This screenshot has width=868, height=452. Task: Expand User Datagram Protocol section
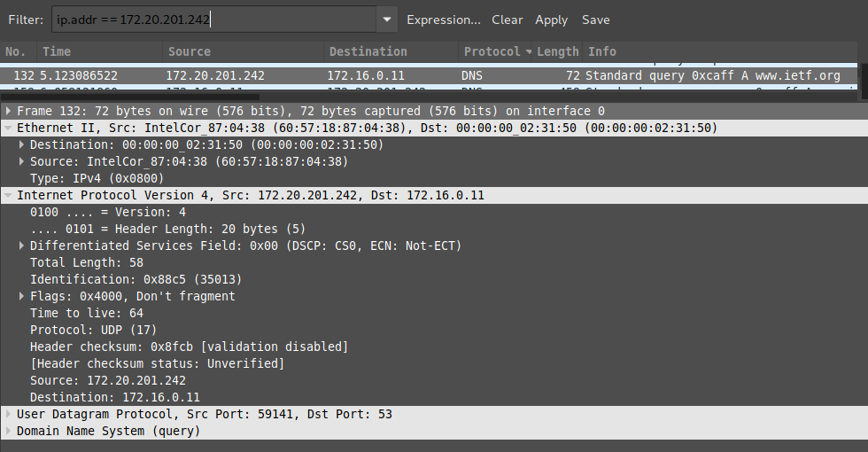click(8, 415)
